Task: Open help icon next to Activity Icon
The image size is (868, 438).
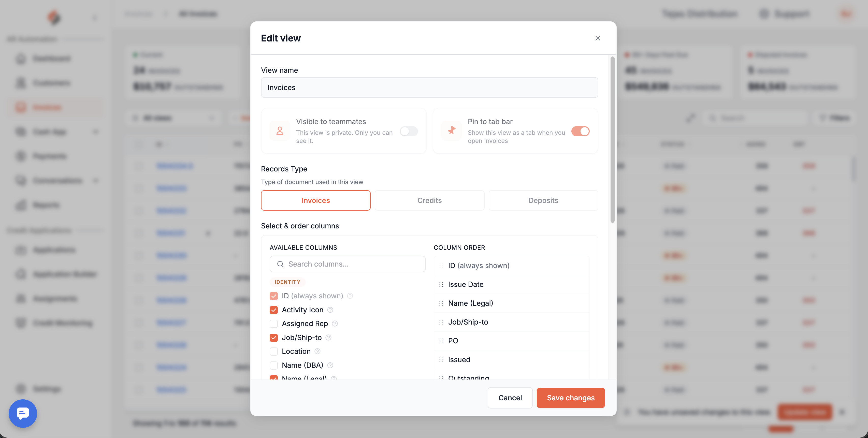Action: pyautogui.click(x=330, y=310)
